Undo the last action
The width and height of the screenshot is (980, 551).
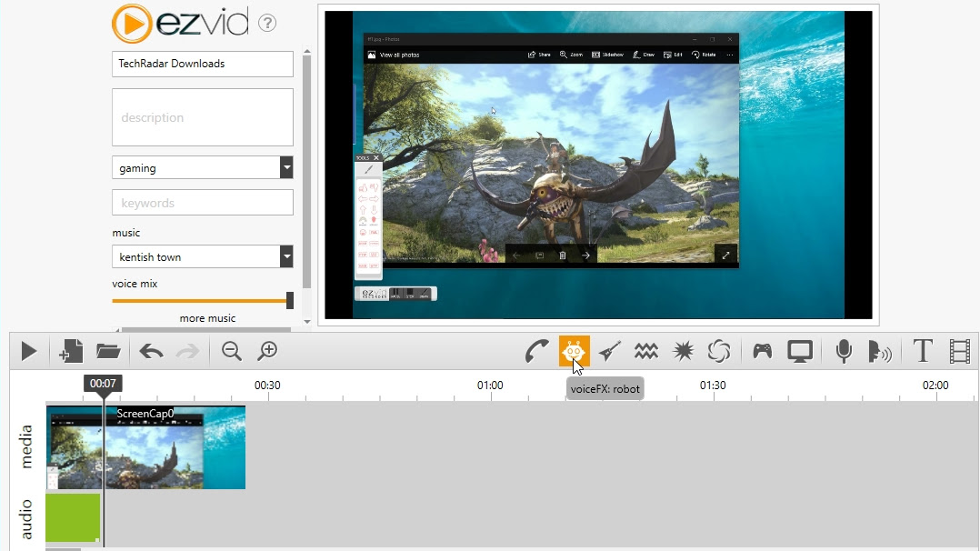click(x=151, y=351)
